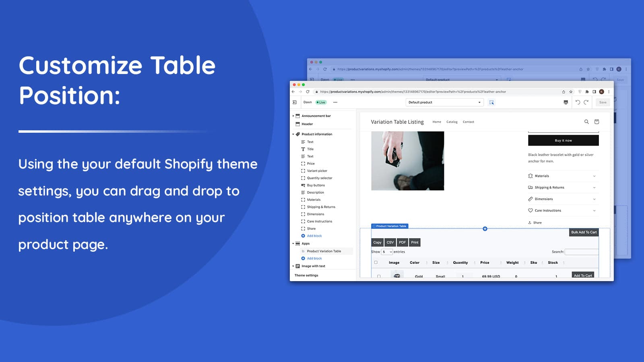Open the Default product template dropdown
This screenshot has width=644, height=362.
point(444,103)
